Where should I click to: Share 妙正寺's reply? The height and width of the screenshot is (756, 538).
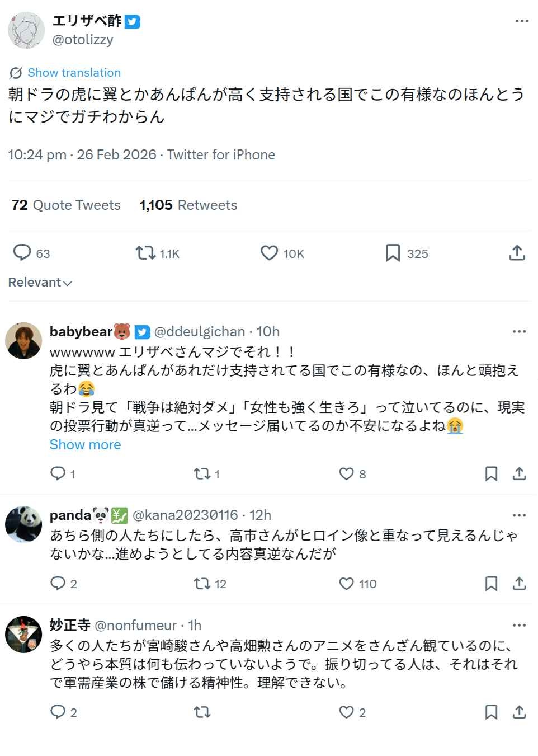519,712
